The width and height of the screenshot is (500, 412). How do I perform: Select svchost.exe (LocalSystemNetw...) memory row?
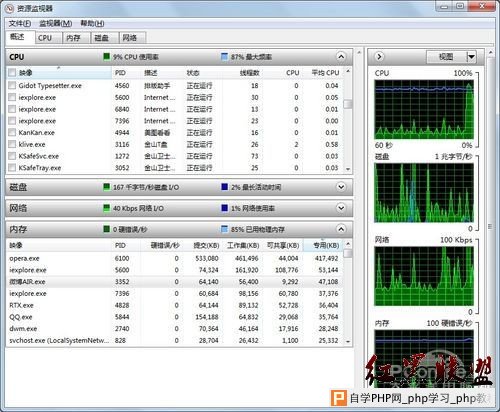point(175,340)
